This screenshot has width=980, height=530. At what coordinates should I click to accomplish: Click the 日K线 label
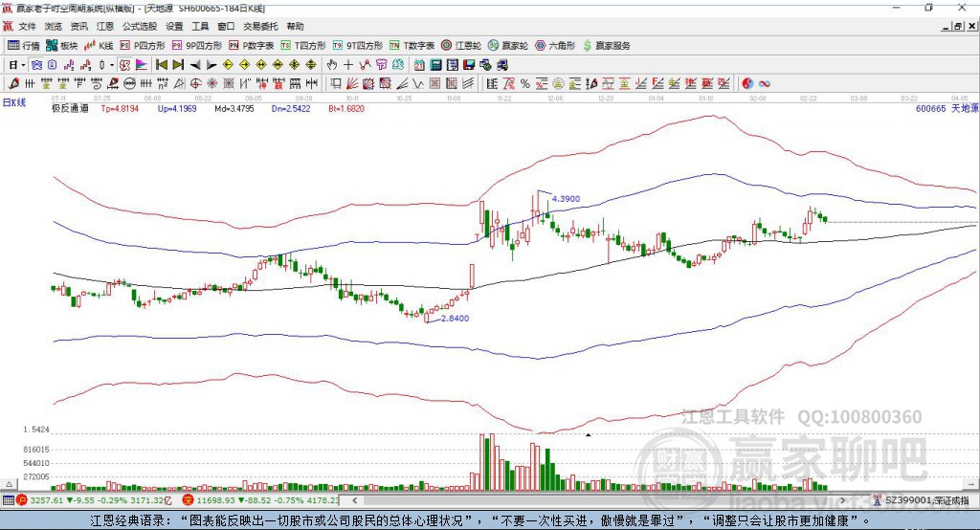tap(14, 102)
